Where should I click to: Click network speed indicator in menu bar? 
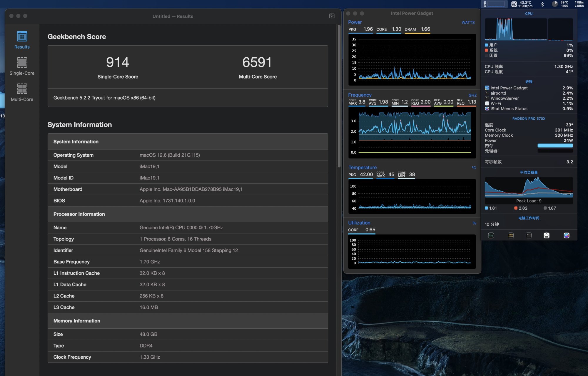579,4
